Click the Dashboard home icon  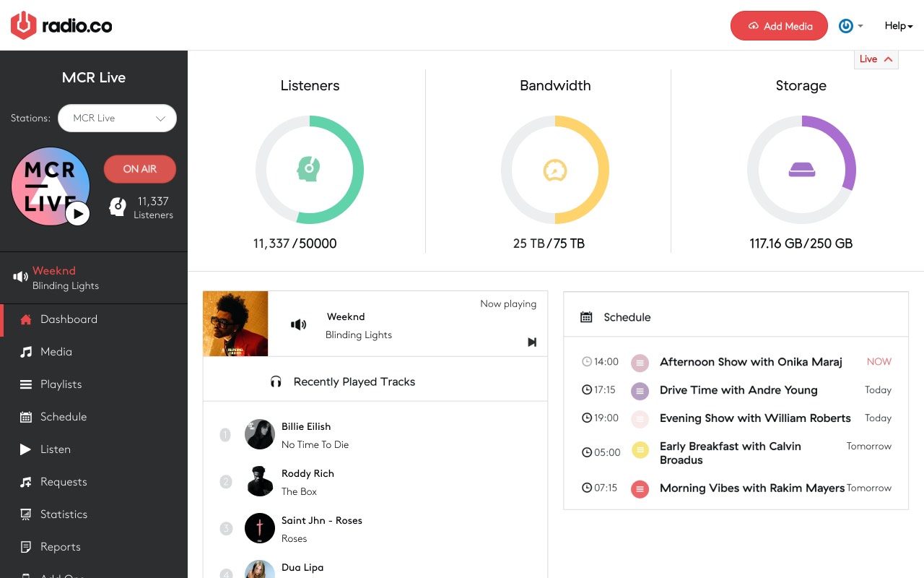pyautogui.click(x=26, y=319)
